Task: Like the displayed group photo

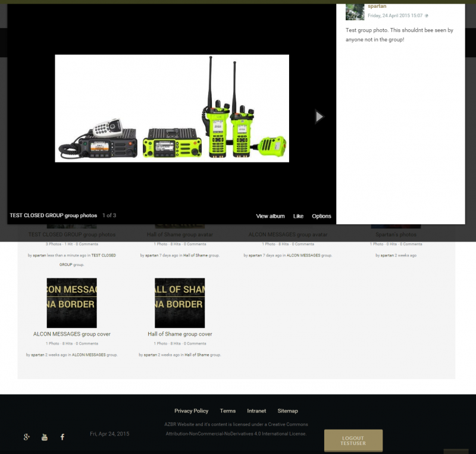Action: click(x=298, y=216)
